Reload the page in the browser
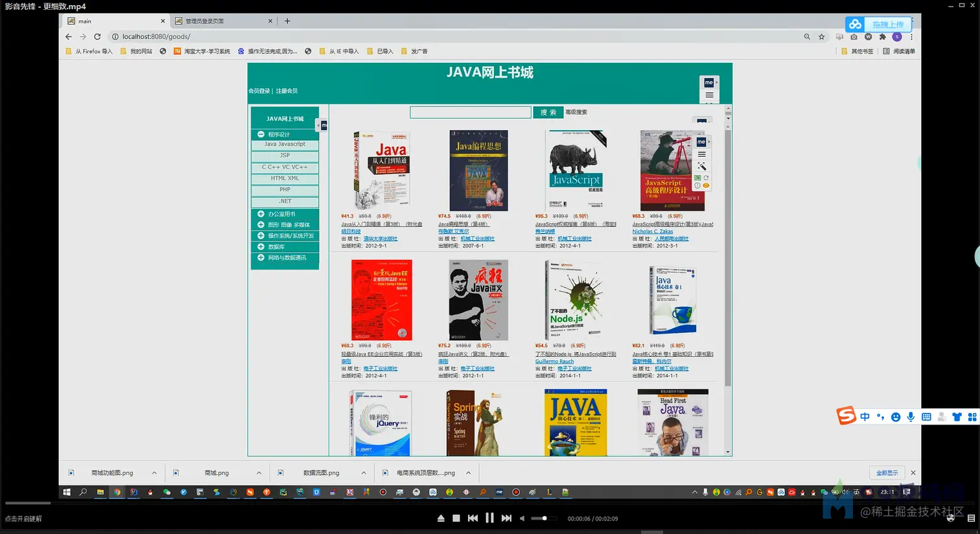 tap(97, 37)
